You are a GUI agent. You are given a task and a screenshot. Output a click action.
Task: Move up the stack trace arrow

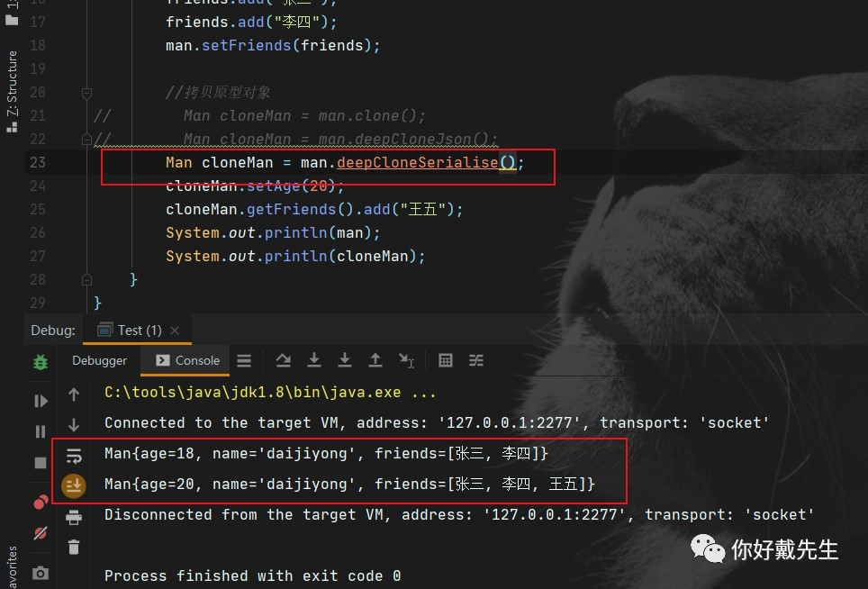74,394
